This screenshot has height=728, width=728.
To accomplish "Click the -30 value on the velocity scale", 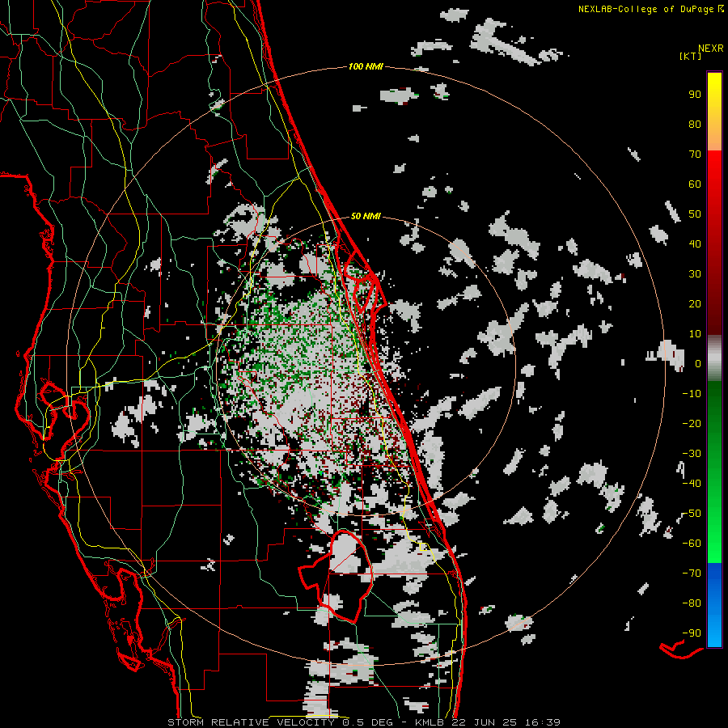I will coord(692,454).
